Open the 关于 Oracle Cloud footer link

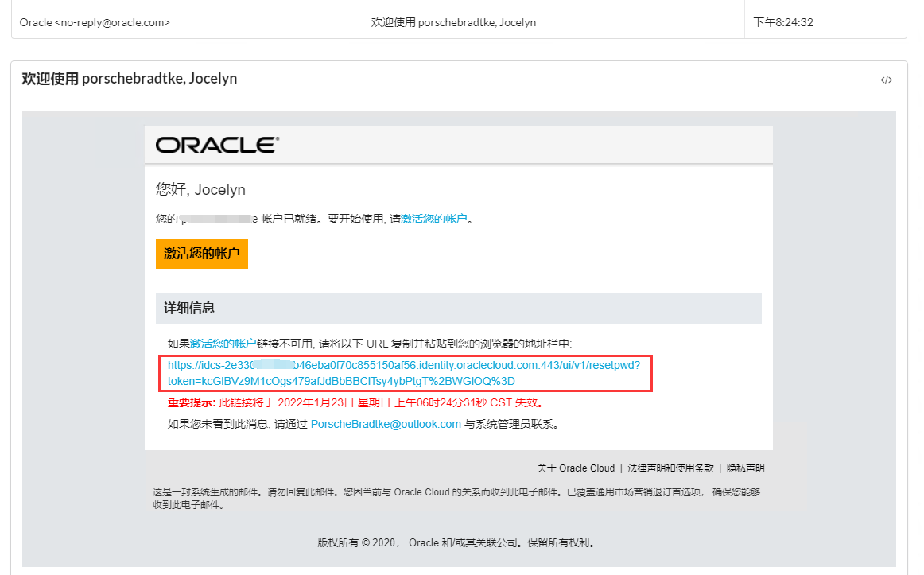(x=576, y=468)
